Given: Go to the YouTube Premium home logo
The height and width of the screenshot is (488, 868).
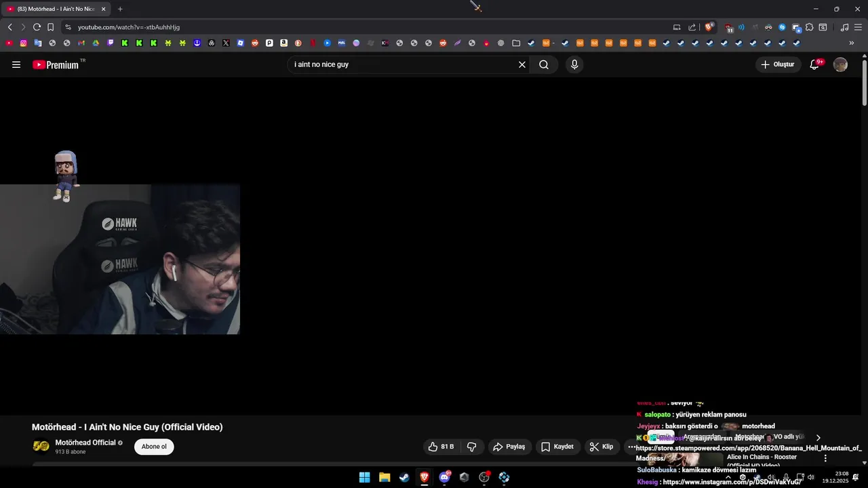Looking at the screenshot, I should (56, 64).
